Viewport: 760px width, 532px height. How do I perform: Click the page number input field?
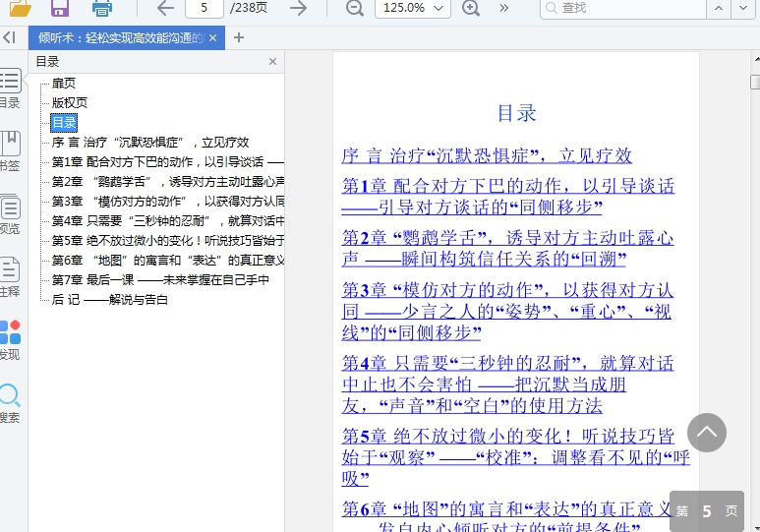204,8
